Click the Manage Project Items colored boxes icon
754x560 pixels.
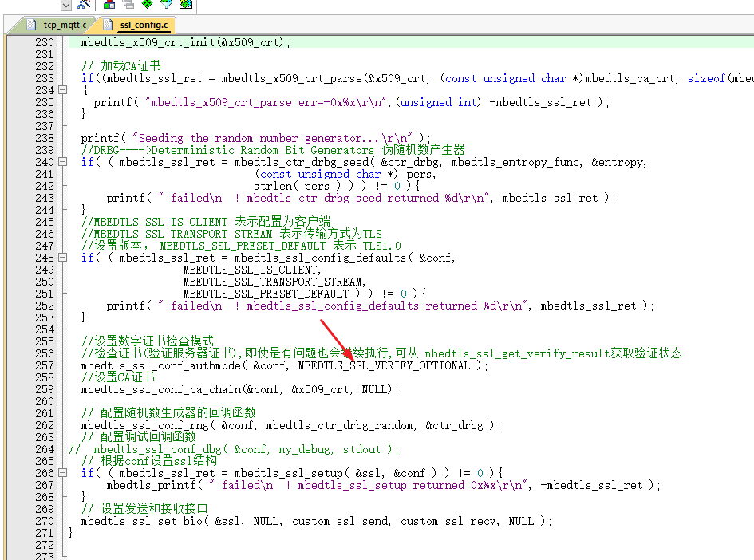pos(109,4)
